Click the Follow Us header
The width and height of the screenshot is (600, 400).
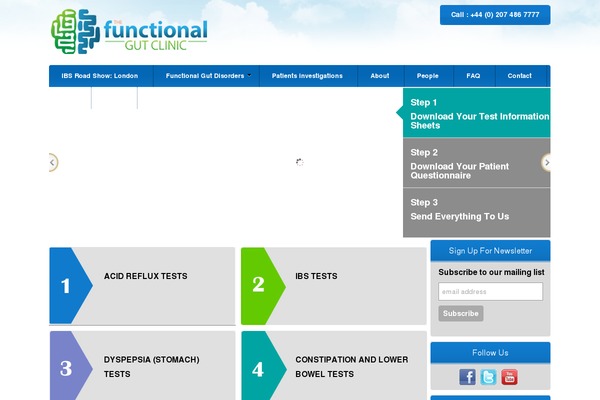490,353
